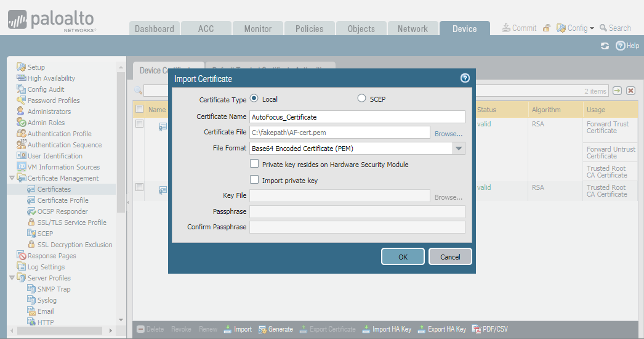Click Browse next to Certificate File
Viewport: 644px width, 339px height.
[x=448, y=134]
